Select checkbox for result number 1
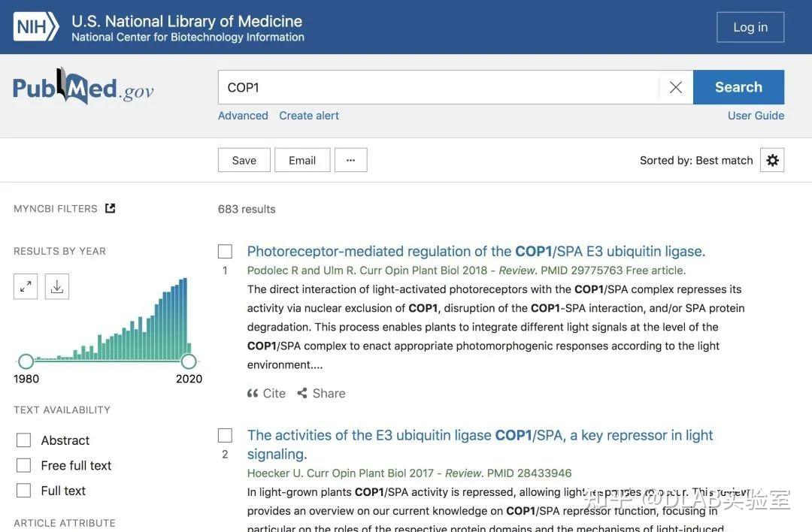Screen dimensions: 812x532 tap(225, 252)
